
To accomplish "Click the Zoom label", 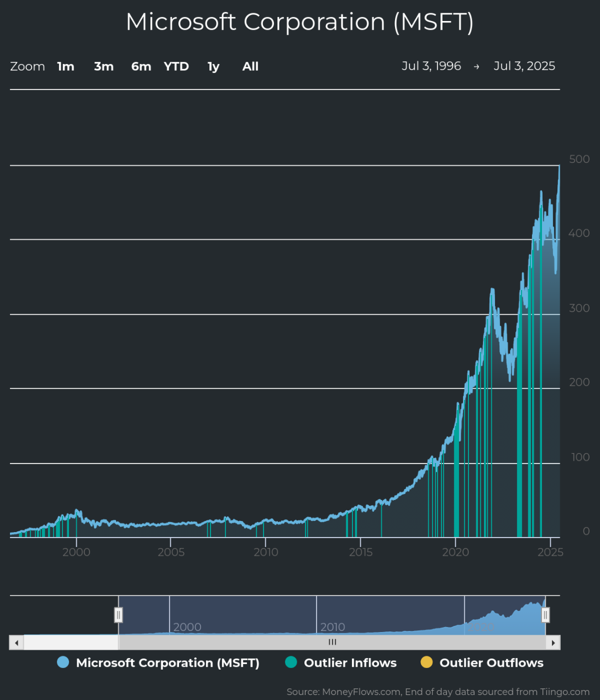I will [28, 66].
